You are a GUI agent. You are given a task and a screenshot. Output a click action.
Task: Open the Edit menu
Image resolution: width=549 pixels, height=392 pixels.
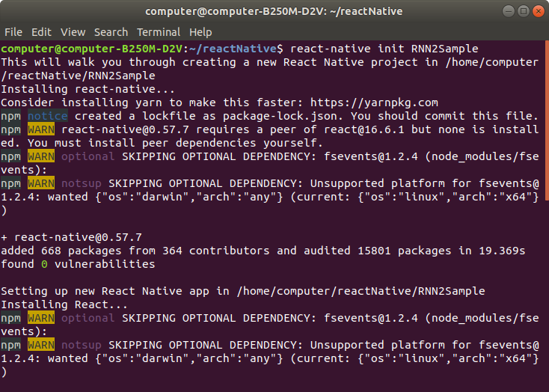point(41,32)
